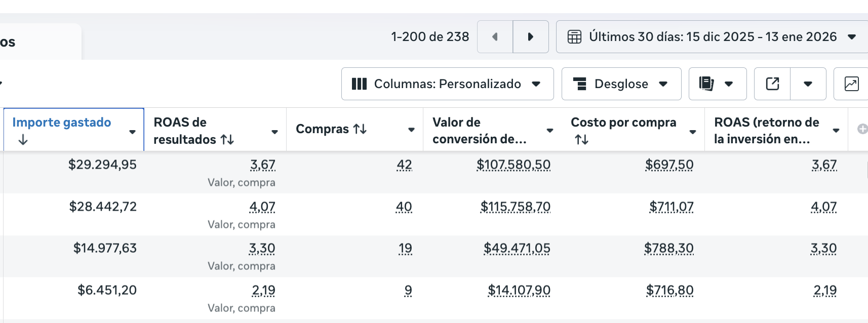This screenshot has height=323, width=868.
Task: Open ROAS de resultados column menu
Action: click(x=274, y=132)
